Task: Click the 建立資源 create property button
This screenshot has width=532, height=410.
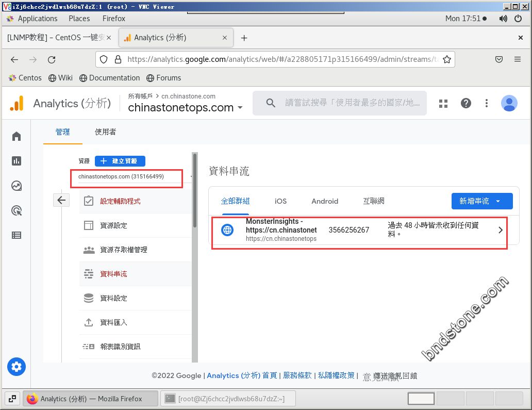Action: coord(120,161)
